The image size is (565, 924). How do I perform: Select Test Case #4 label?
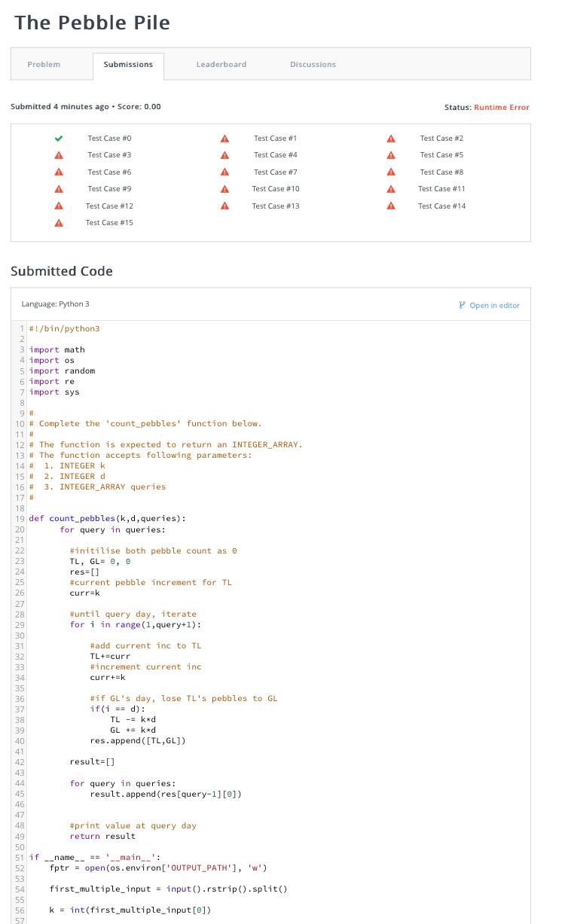pyautogui.click(x=276, y=155)
